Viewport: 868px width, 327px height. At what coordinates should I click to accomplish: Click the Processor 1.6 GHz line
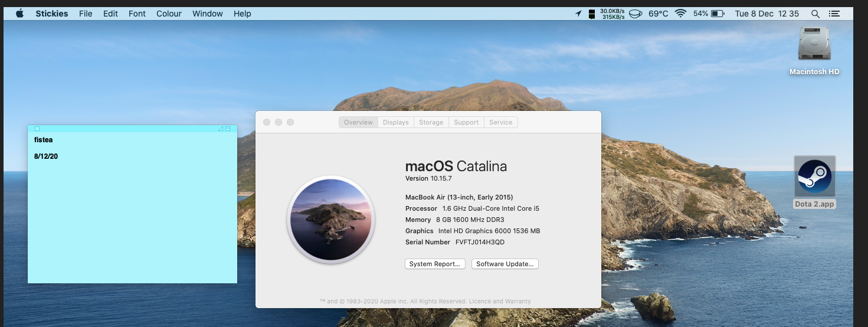point(473,208)
